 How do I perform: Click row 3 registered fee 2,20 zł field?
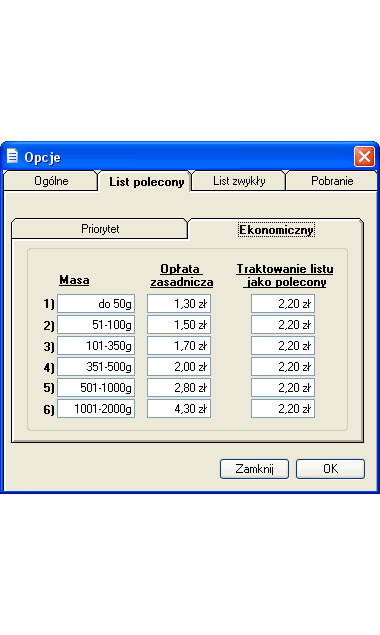[283, 346]
